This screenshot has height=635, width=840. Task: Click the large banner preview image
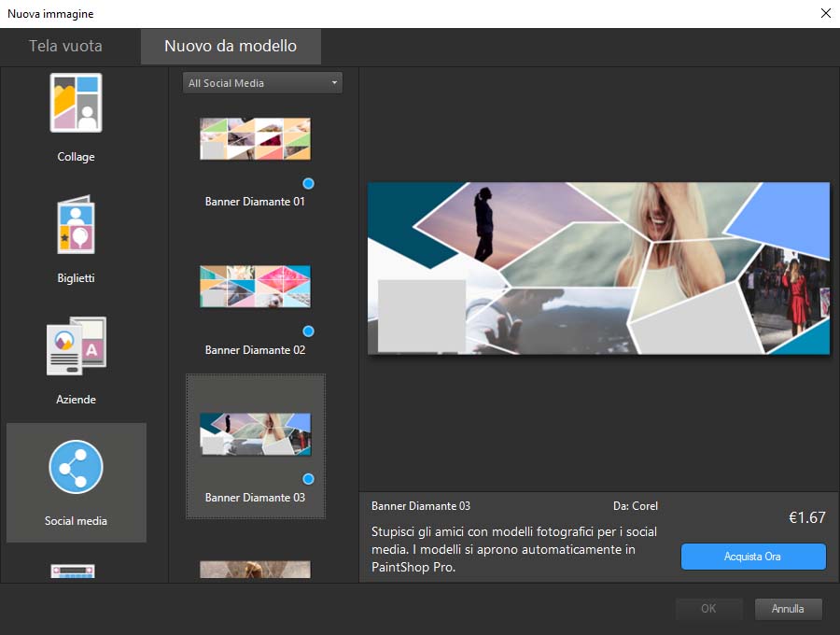pyautogui.click(x=598, y=268)
